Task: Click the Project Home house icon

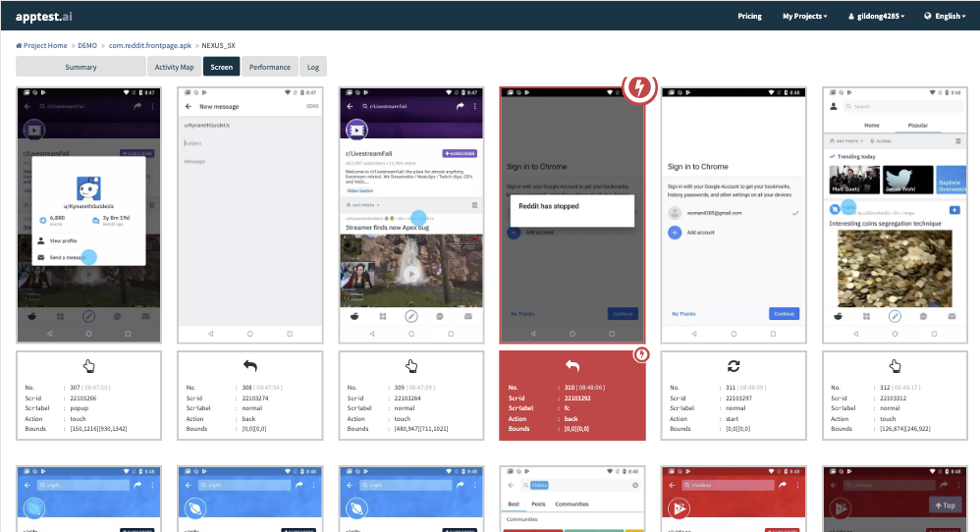Action: click(19, 45)
